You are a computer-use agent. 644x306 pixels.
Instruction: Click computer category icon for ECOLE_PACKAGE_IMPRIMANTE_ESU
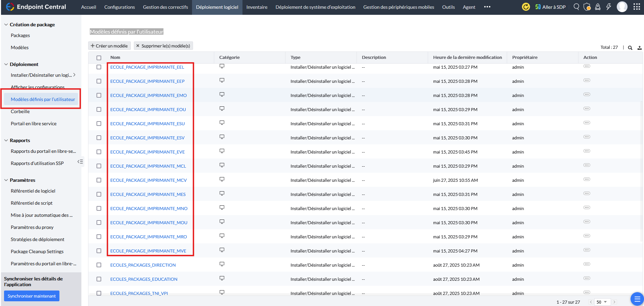pos(222,123)
